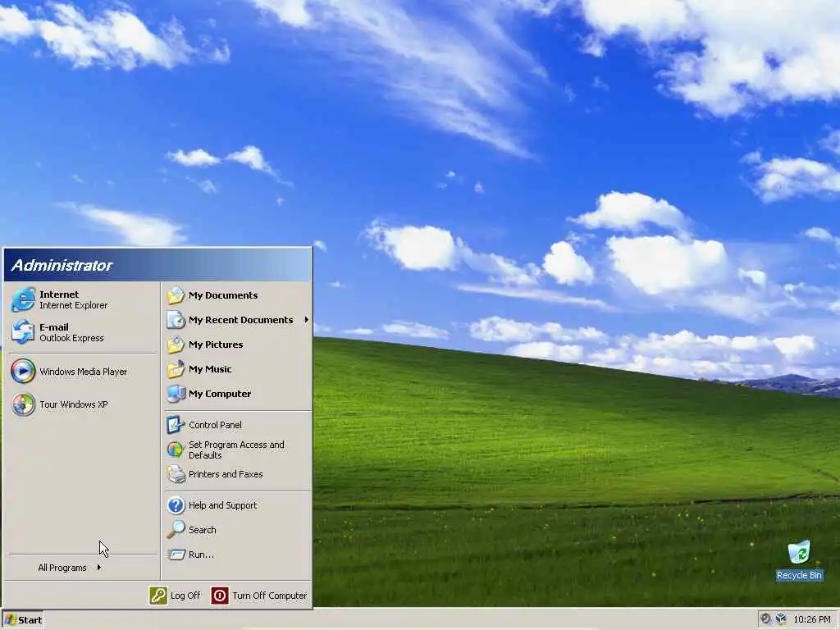Click the Outlook Express subtitle text
Viewport: 840px width, 630px height.
(x=71, y=338)
